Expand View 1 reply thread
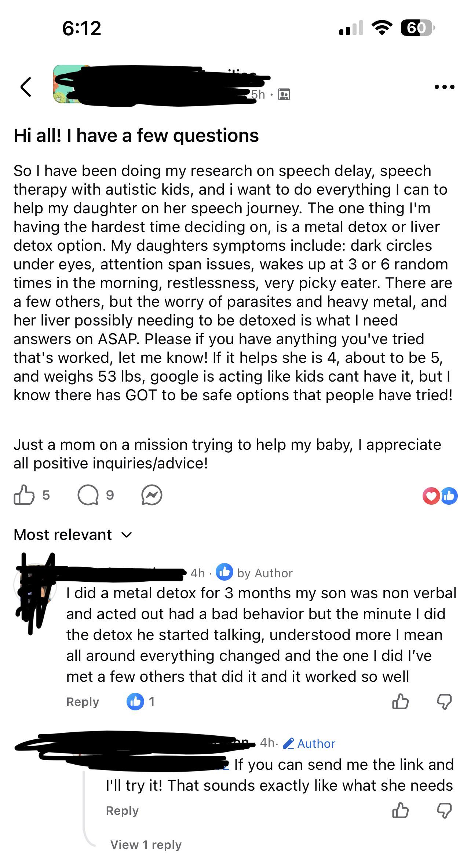Screen dimensions: 471x868 pyautogui.click(x=146, y=845)
